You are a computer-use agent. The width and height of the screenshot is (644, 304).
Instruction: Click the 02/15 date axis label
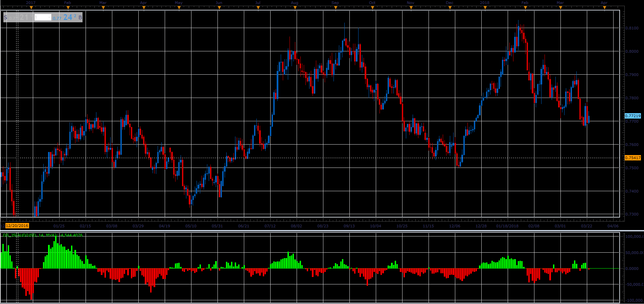(x=85, y=226)
